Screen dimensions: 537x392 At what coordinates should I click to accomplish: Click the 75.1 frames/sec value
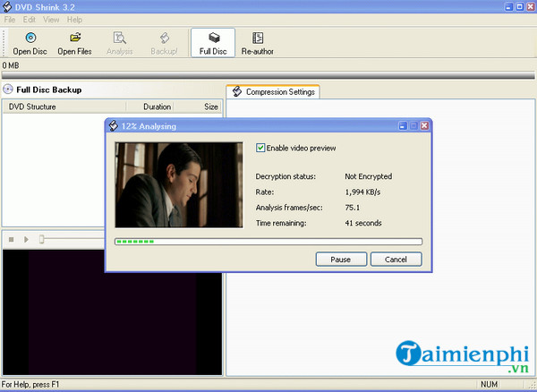[353, 208]
